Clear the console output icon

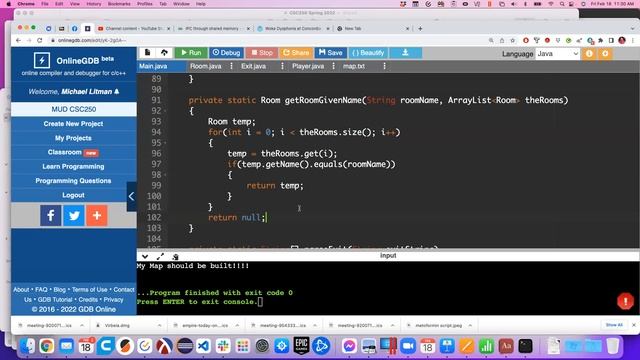176,256
